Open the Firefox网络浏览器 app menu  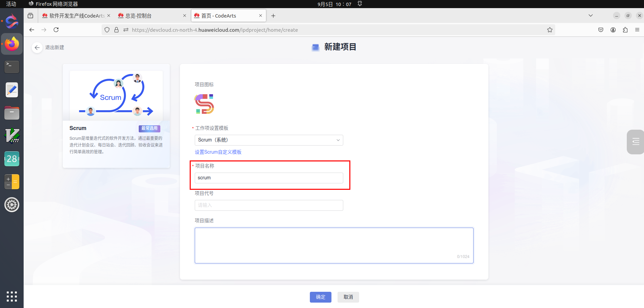(53, 4)
